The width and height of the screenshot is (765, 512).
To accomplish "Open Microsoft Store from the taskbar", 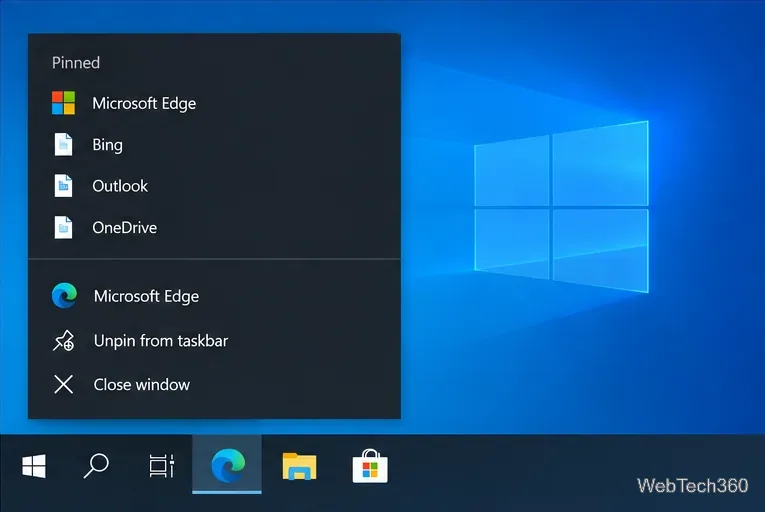I will [x=370, y=466].
